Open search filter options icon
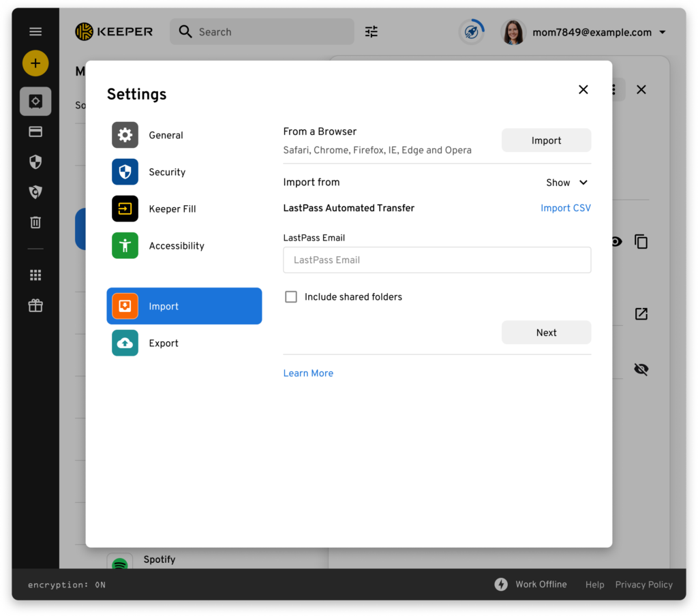Screen dimensions: 698x616 tap(371, 31)
